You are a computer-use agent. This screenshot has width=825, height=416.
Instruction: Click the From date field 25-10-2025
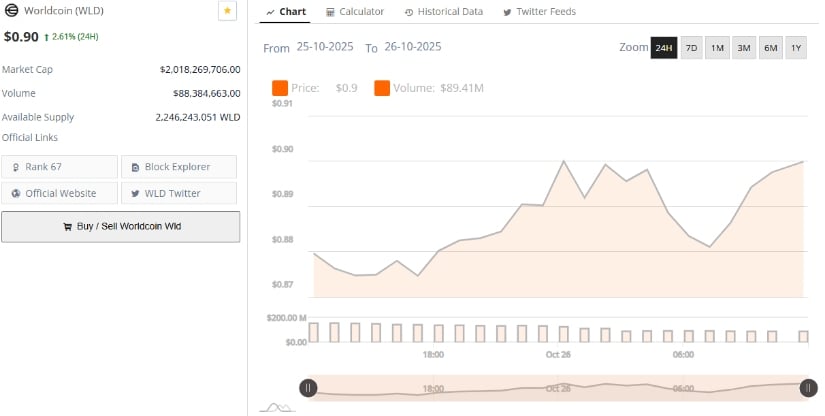coord(326,47)
